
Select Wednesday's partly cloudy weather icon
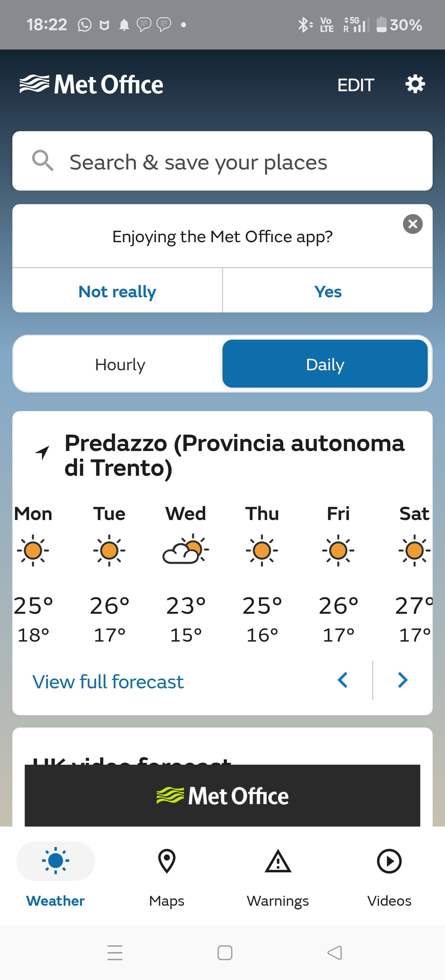pos(185,550)
